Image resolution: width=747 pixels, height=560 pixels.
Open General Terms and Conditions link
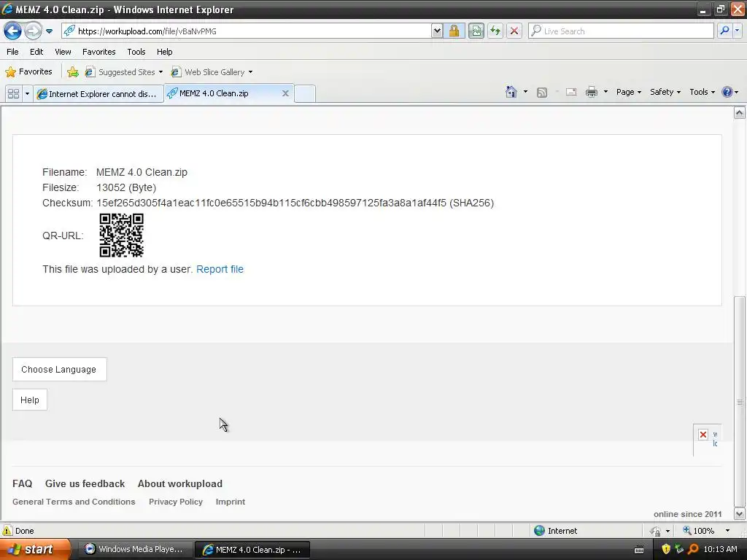coord(74,502)
